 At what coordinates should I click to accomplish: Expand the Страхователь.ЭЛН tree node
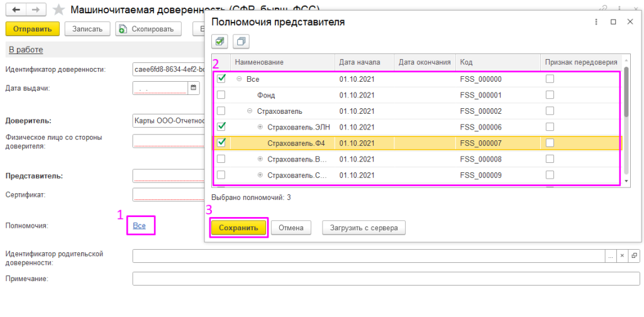(260, 127)
